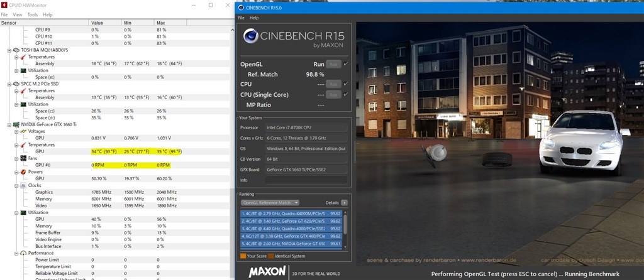Open File menu in HWMonitor
The height and width of the screenshot is (280, 644).
[4, 15]
